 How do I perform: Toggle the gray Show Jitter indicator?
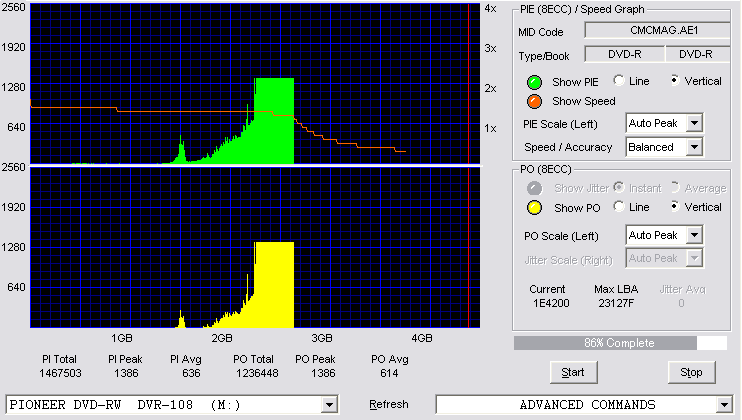(534, 188)
